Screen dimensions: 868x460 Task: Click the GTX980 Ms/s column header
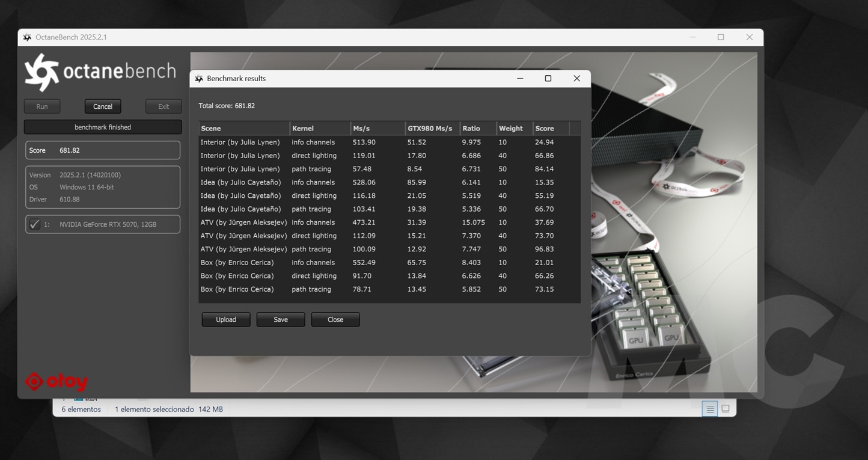pos(433,128)
